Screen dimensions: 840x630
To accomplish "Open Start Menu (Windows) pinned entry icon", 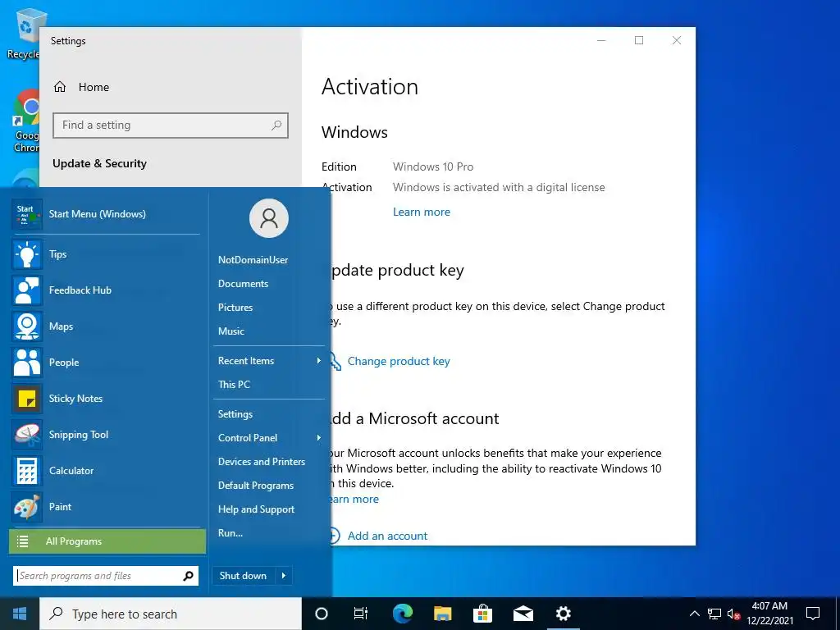I will tap(26, 214).
